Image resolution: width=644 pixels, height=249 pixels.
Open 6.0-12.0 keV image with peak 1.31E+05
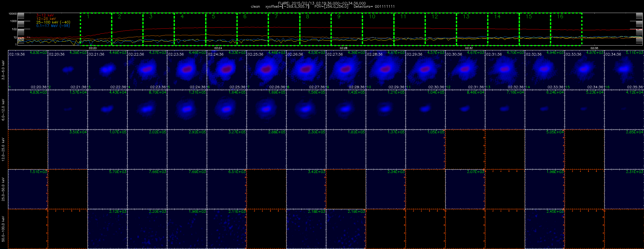point(187,110)
